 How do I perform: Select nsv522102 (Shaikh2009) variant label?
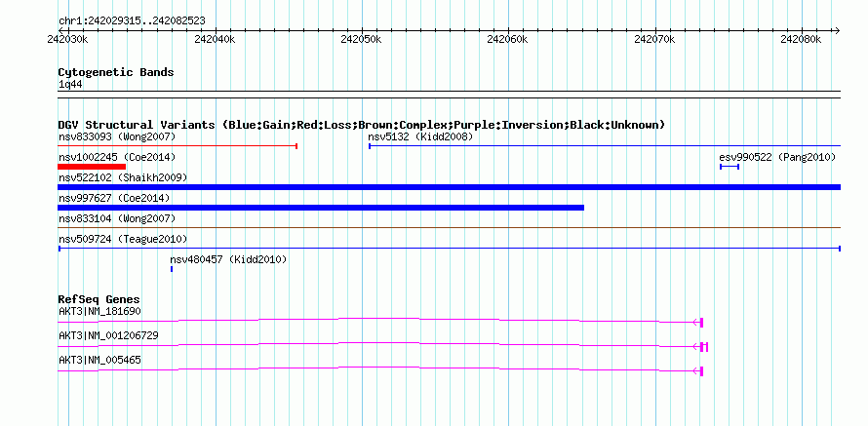click(x=123, y=178)
